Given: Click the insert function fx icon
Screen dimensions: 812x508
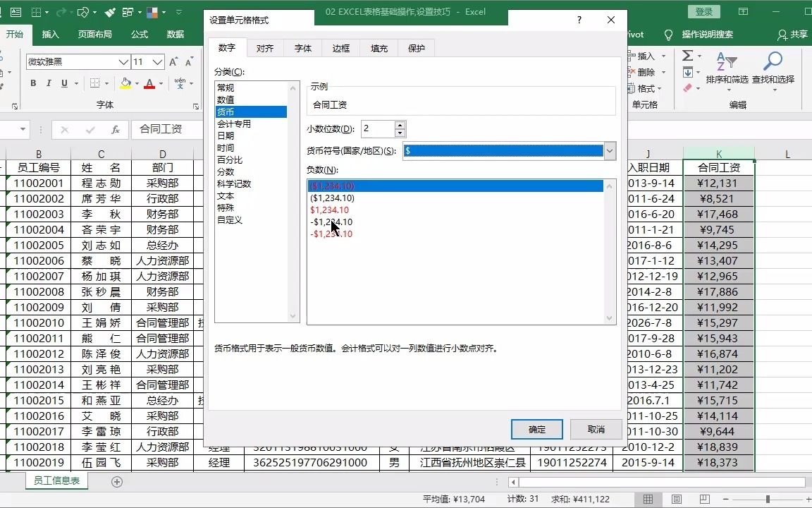Looking at the screenshot, I should (x=116, y=129).
